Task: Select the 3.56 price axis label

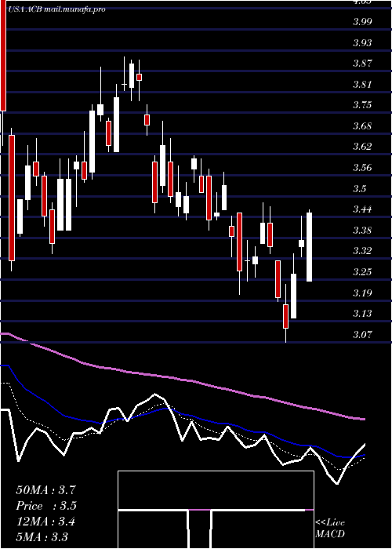Action: [x=362, y=168]
